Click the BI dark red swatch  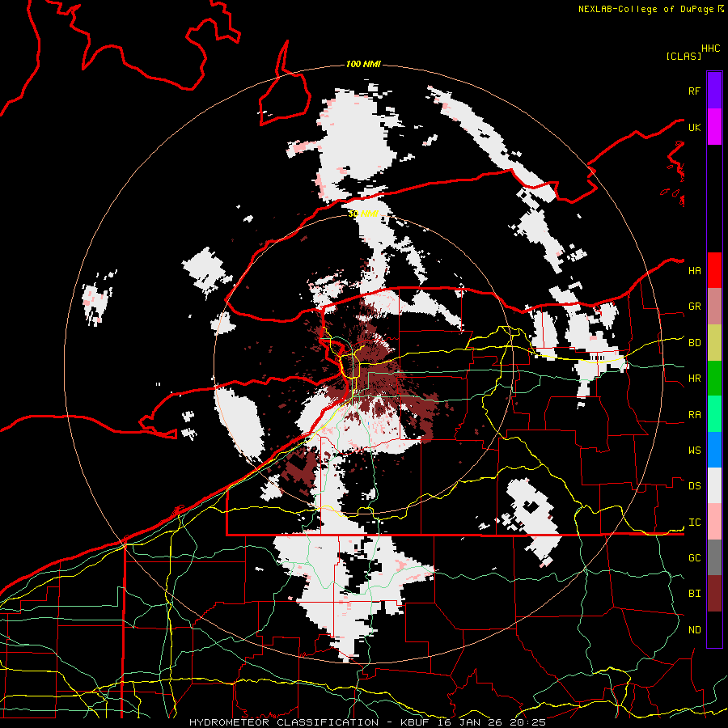pyautogui.click(x=714, y=594)
